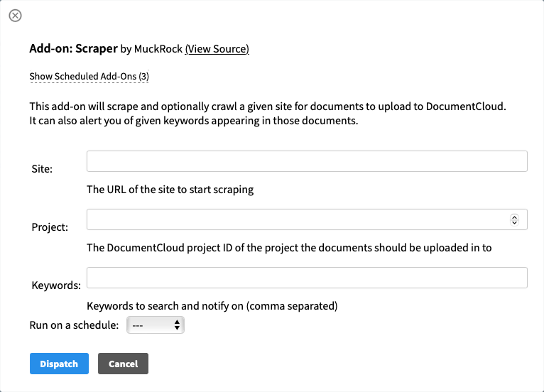Select the Keywords input box
The height and width of the screenshot is (392, 544).
coord(307,278)
